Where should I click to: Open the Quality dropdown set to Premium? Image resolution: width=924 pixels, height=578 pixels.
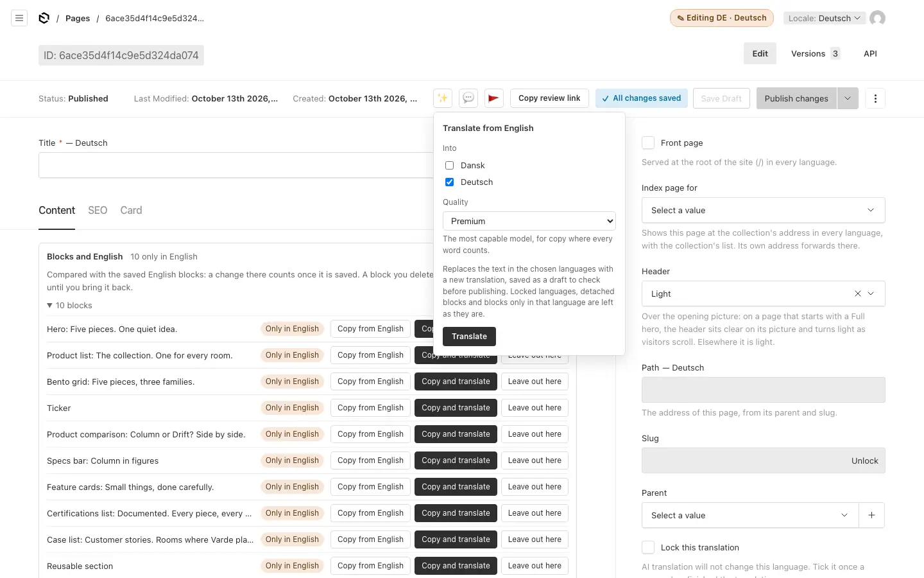[529, 221]
